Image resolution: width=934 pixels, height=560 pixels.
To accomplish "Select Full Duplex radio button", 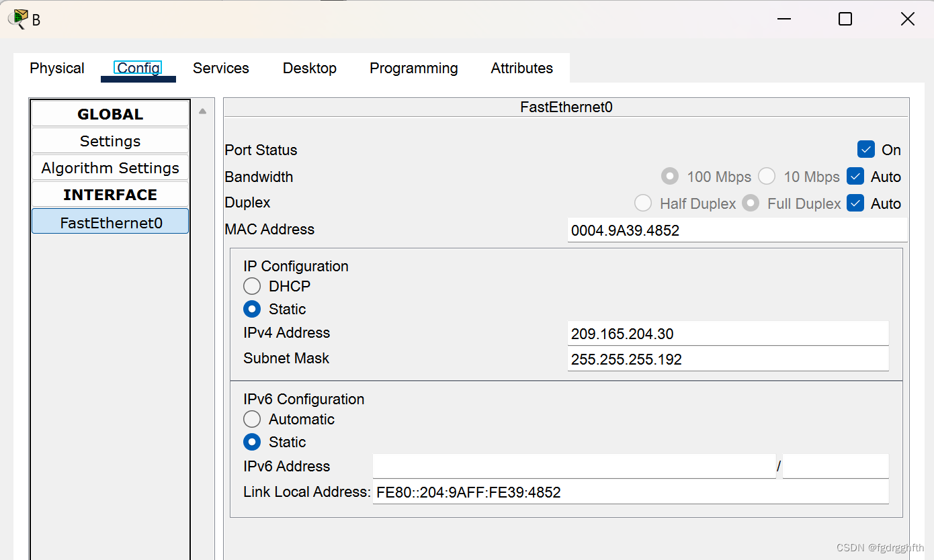I will 751,203.
